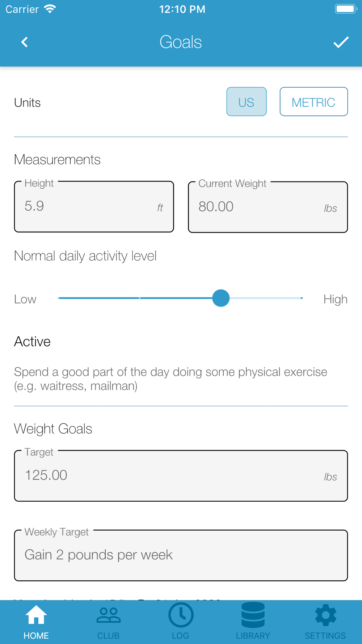Open the Club people icon
The image size is (362, 644).
pyautogui.click(x=108, y=615)
